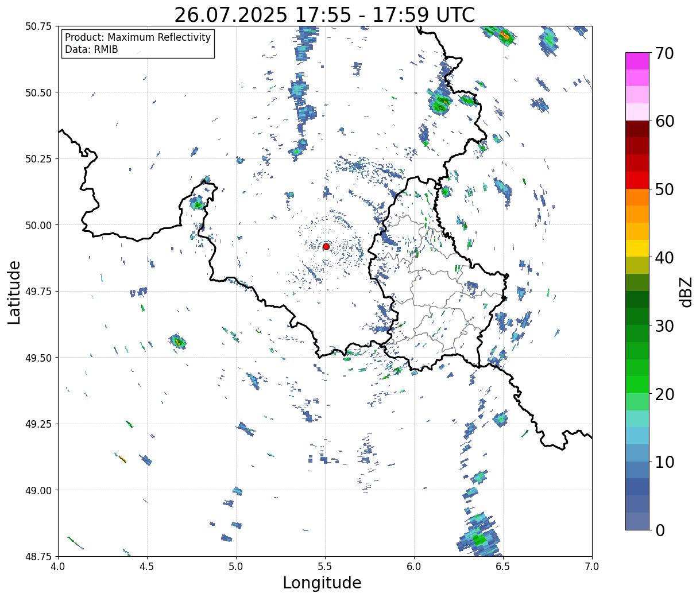Click the colorbar tick label 60

coord(664,121)
